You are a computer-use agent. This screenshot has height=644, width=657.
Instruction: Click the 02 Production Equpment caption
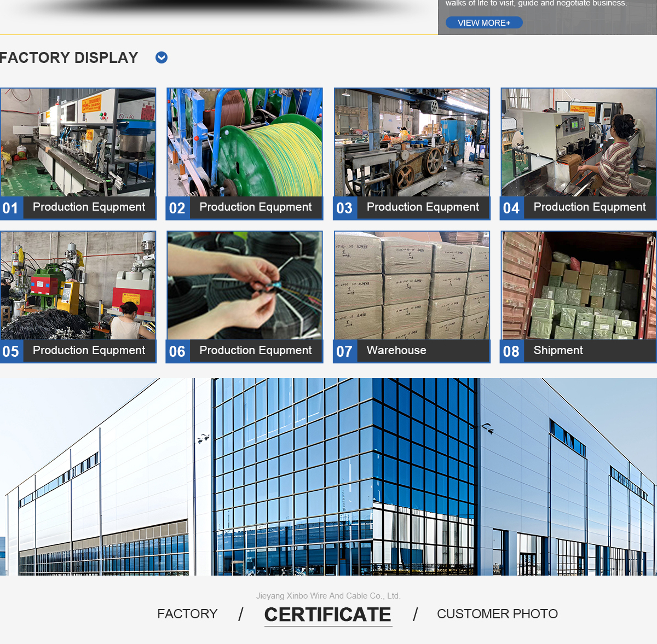pyautogui.click(x=256, y=207)
